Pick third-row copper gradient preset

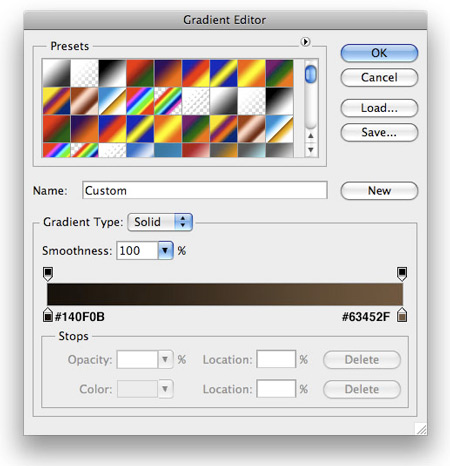coord(251,129)
